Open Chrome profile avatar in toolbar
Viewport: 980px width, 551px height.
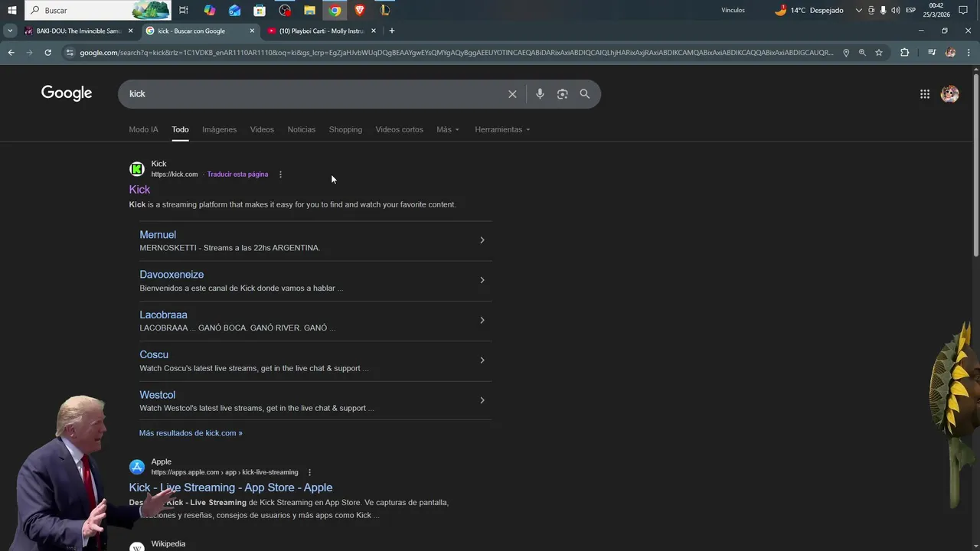(x=950, y=53)
